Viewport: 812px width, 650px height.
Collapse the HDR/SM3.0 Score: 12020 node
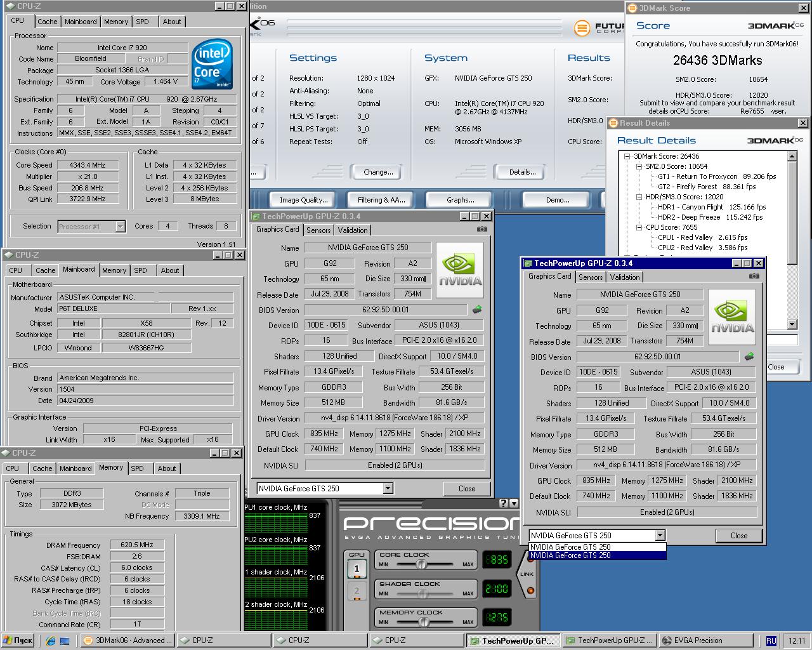click(x=639, y=197)
